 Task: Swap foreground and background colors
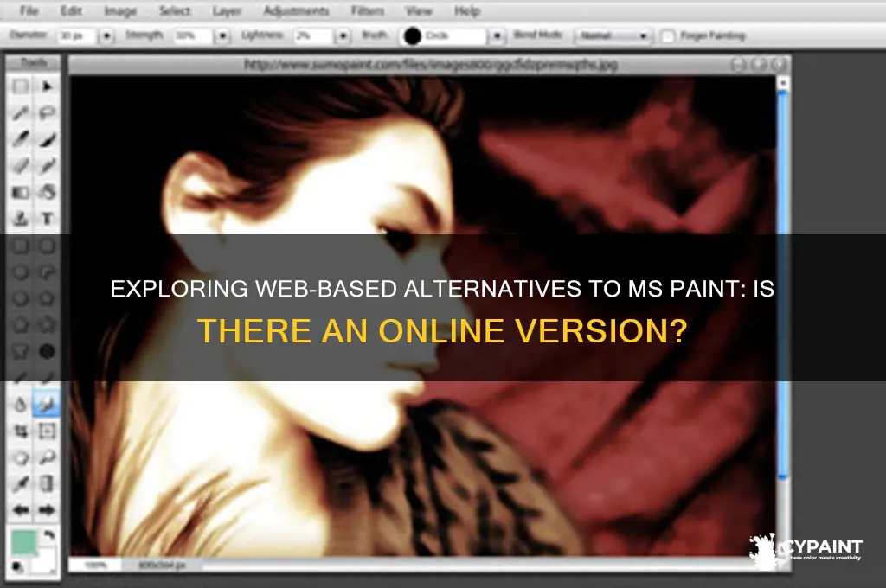49,534
